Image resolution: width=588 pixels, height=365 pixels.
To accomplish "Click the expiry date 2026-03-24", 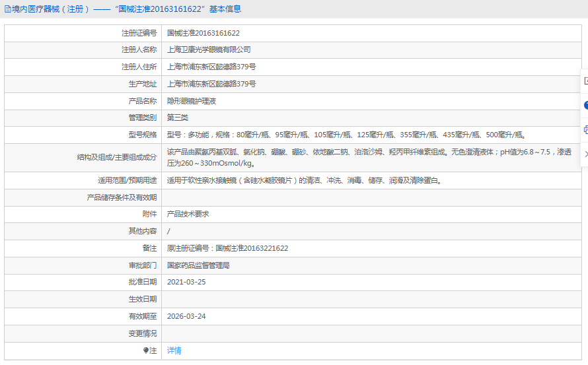I will (x=186, y=316).
